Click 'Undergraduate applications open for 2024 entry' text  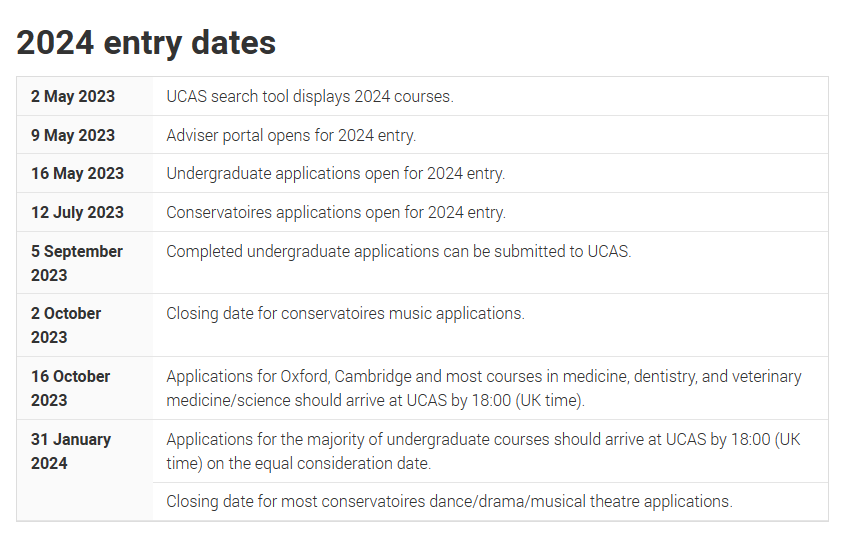pos(335,173)
